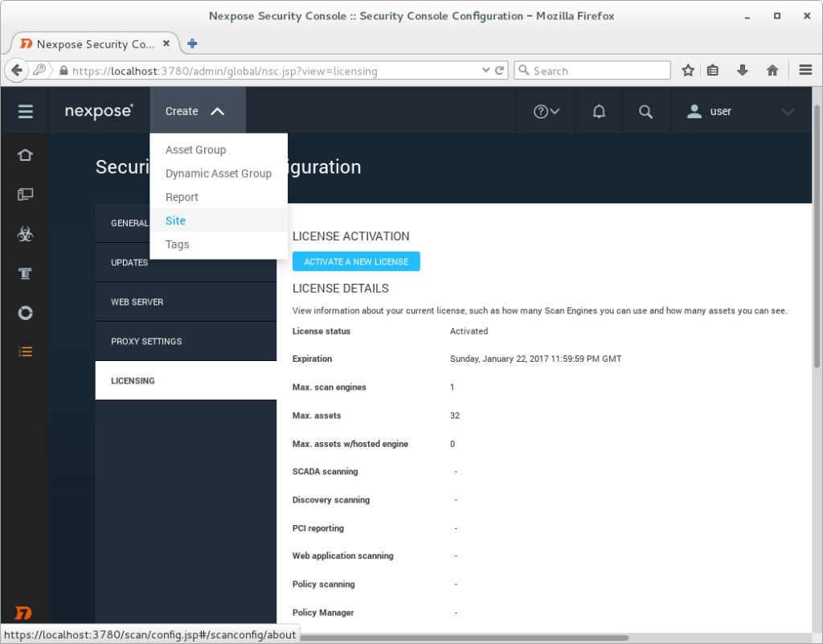823x644 pixels.
Task: Check notifications with the bell icon
Action: (x=598, y=110)
